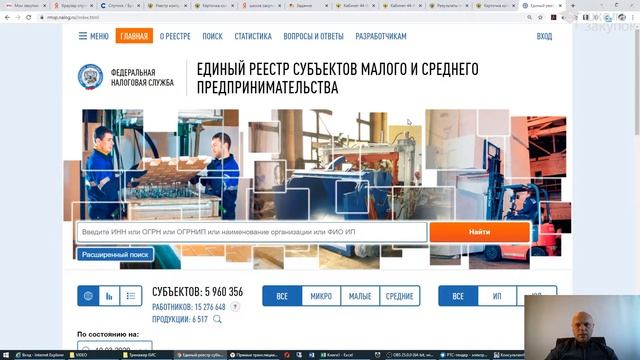This screenshot has width=640, height=360.
Task: Open the Windows Start button
Action: 6,355
